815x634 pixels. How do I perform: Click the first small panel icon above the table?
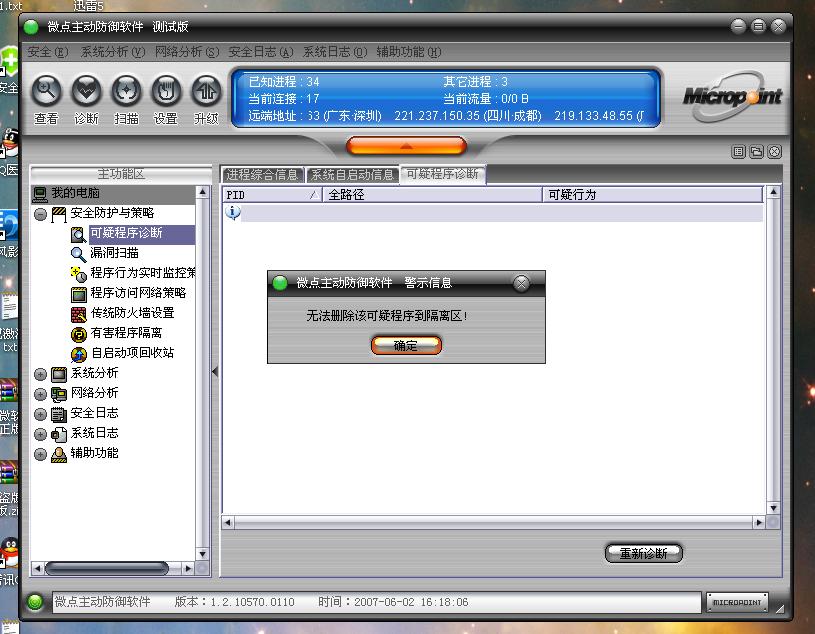point(738,152)
